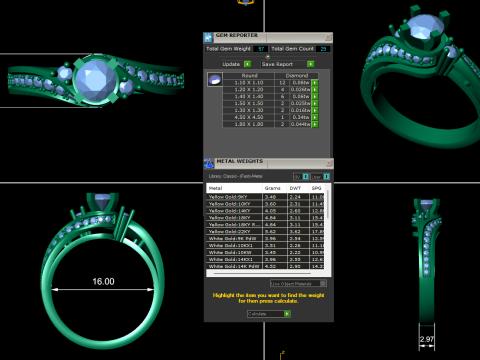The width and height of the screenshot is (480, 360).
Task: Toggle the Use Object Materials checkbox
Action: coord(323,283)
